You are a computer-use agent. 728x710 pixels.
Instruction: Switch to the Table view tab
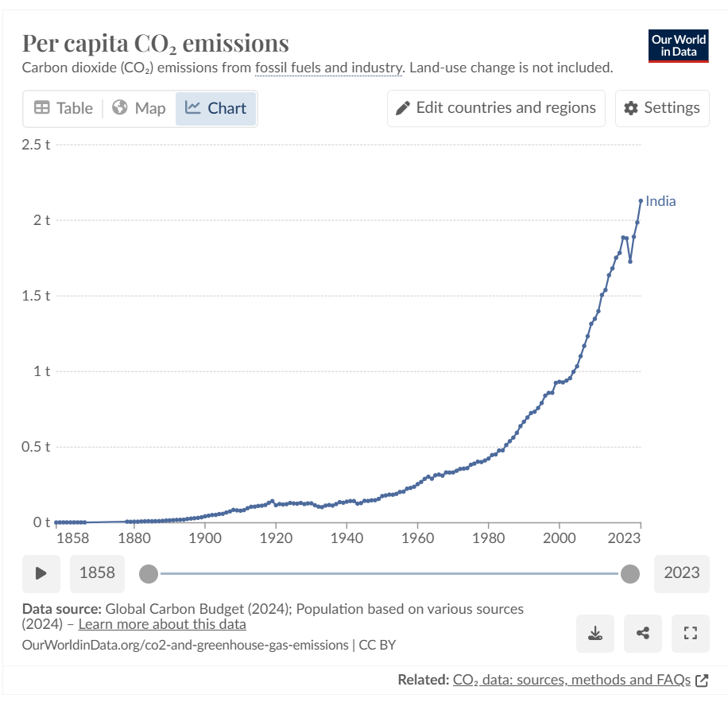point(63,108)
